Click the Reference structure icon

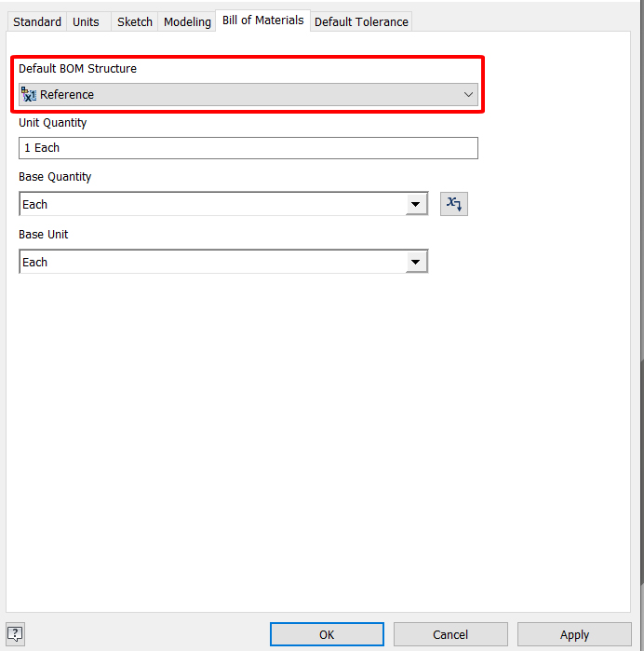click(x=29, y=95)
